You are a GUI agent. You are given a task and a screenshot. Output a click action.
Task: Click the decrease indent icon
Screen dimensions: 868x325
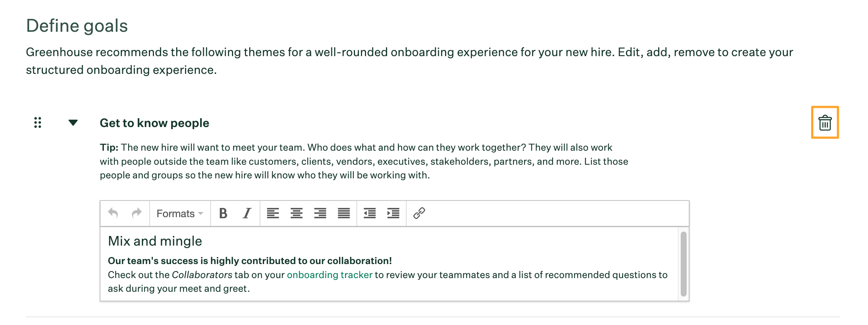point(369,213)
